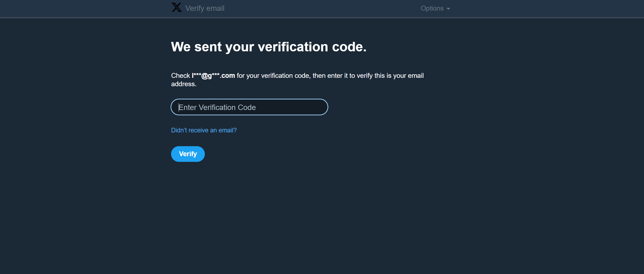Click the "Code" placeholder word in the input

click(246, 108)
